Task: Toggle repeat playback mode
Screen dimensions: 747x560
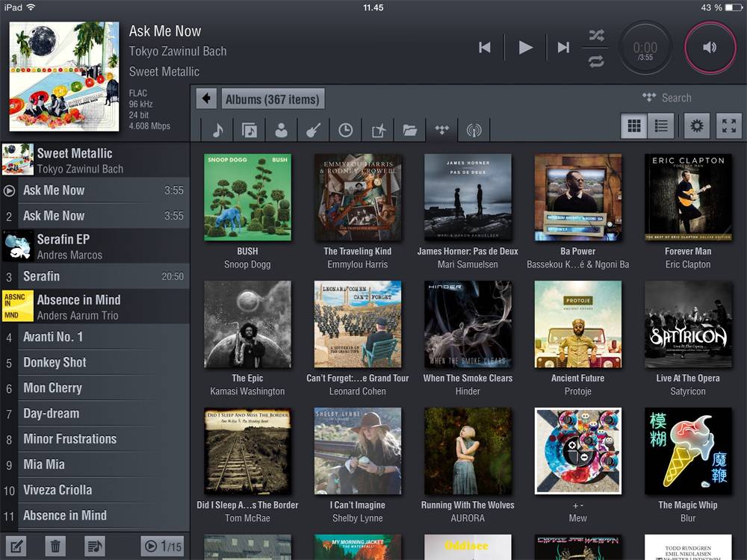Action: click(x=596, y=61)
